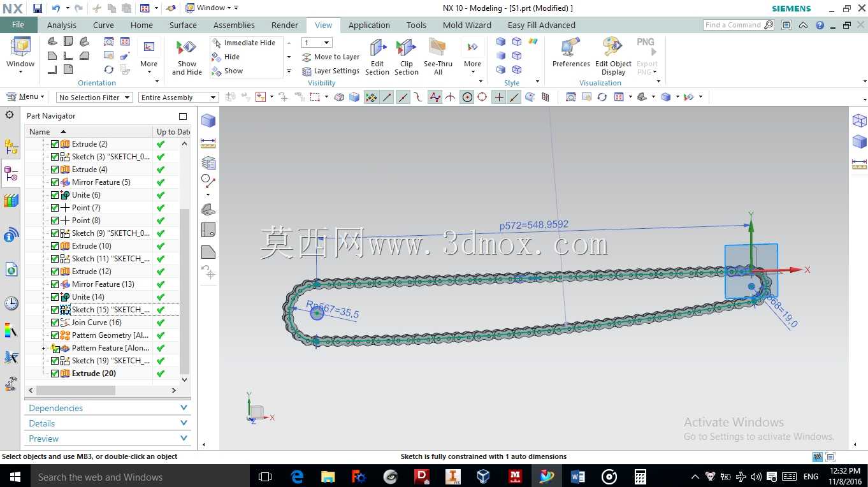
Task: Toggle the Point (7) checkbox
Action: coord(55,208)
